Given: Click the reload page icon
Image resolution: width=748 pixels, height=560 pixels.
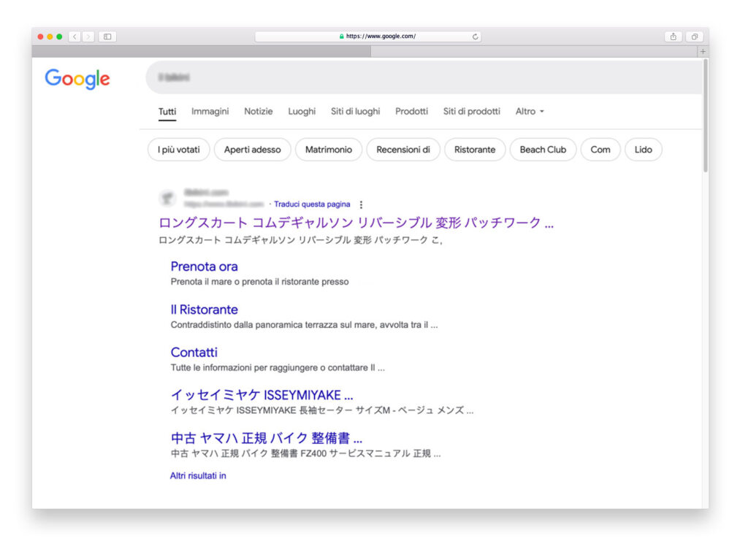Looking at the screenshot, I should tap(476, 37).
